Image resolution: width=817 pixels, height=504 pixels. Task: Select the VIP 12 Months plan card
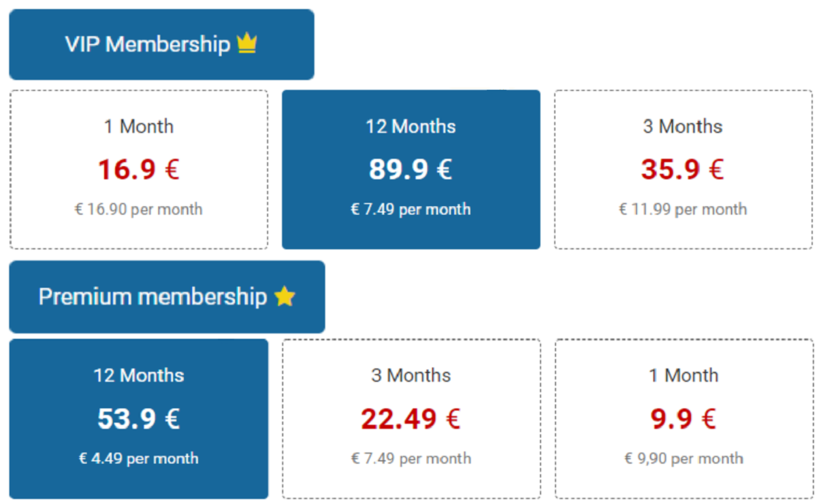point(411,169)
